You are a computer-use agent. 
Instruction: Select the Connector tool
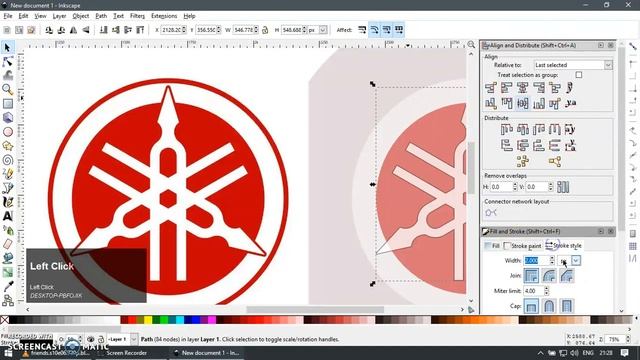tap(7, 300)
